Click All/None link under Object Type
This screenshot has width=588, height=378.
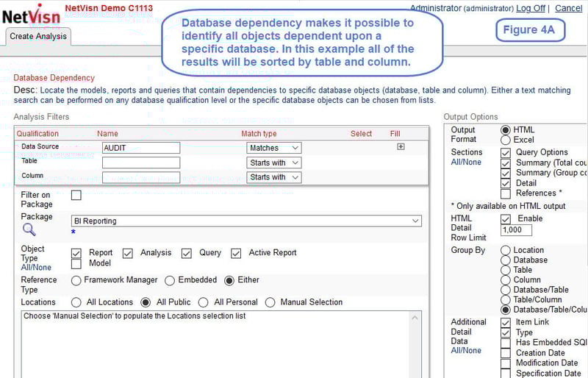[36, 268]
